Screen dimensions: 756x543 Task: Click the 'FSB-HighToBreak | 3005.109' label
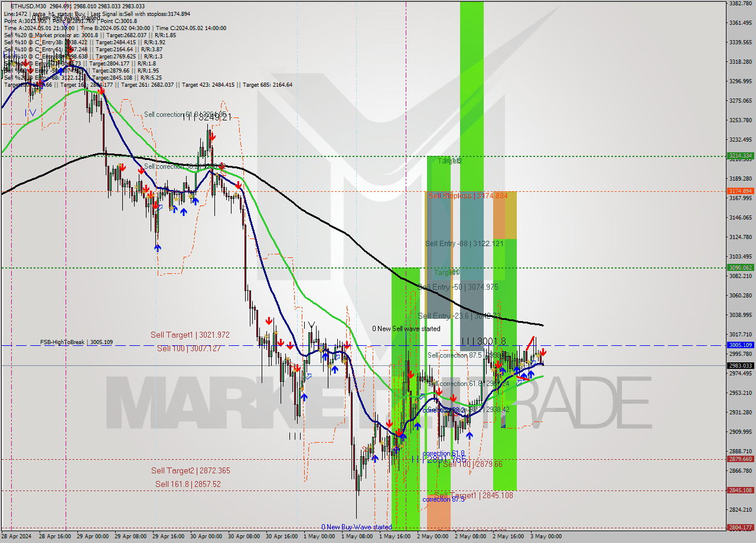76,342
